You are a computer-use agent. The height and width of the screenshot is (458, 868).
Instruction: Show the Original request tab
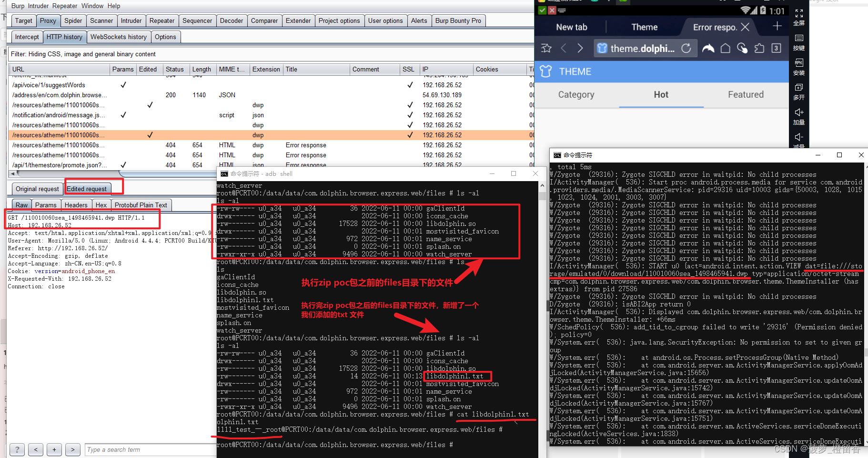[38, 189]
